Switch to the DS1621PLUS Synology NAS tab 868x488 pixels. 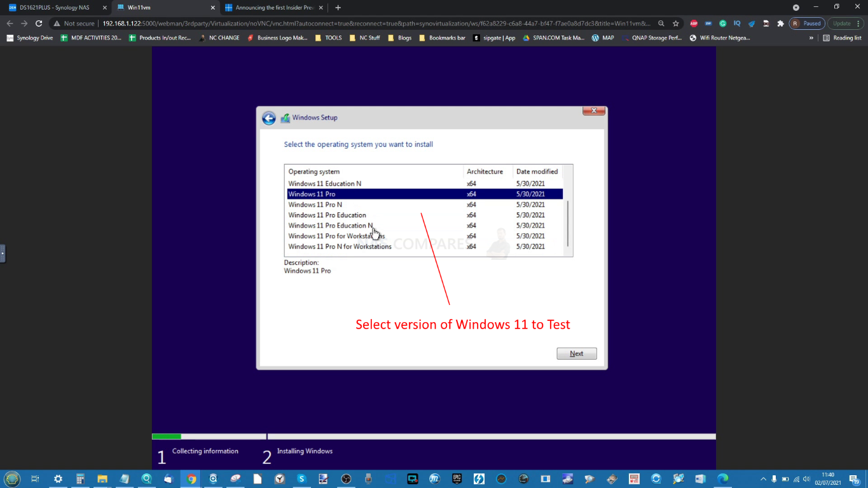[56, 8]
